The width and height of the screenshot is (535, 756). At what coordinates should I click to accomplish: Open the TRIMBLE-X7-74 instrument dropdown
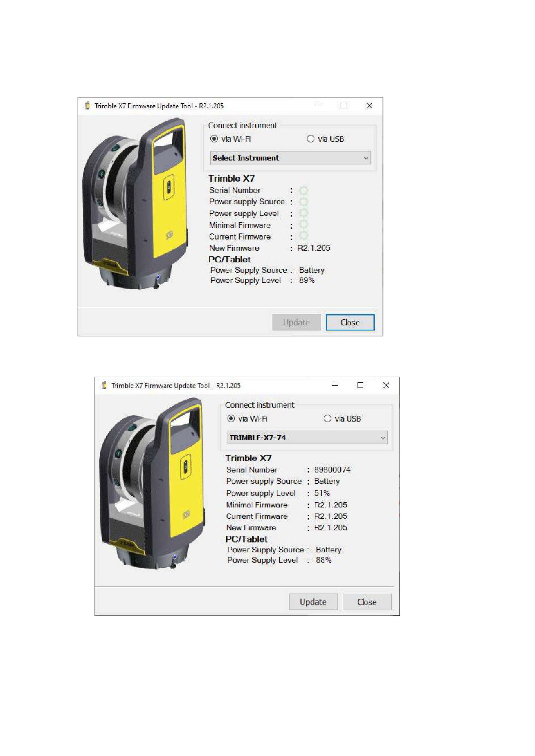pos(307,438)
